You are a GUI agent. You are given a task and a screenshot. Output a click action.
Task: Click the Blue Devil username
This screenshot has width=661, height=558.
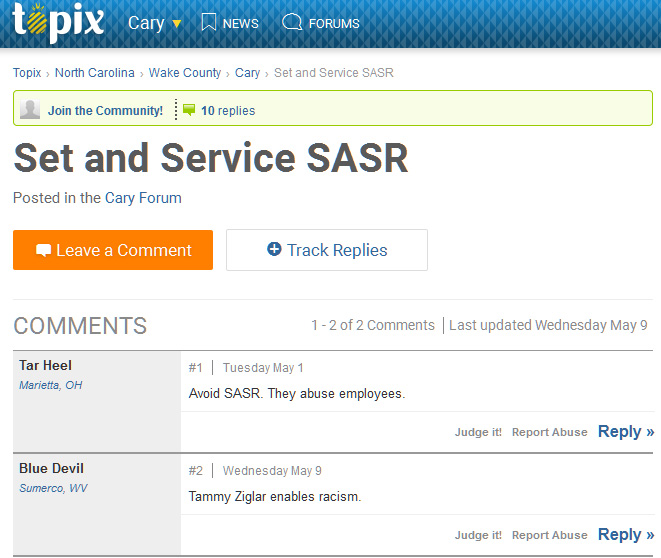[x=51, y=468]
